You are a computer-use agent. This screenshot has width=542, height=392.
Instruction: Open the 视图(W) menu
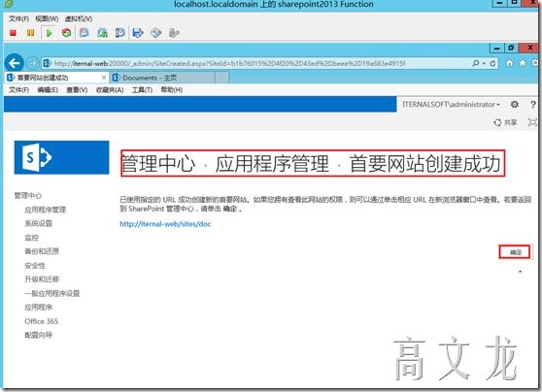tap(47, 18)
